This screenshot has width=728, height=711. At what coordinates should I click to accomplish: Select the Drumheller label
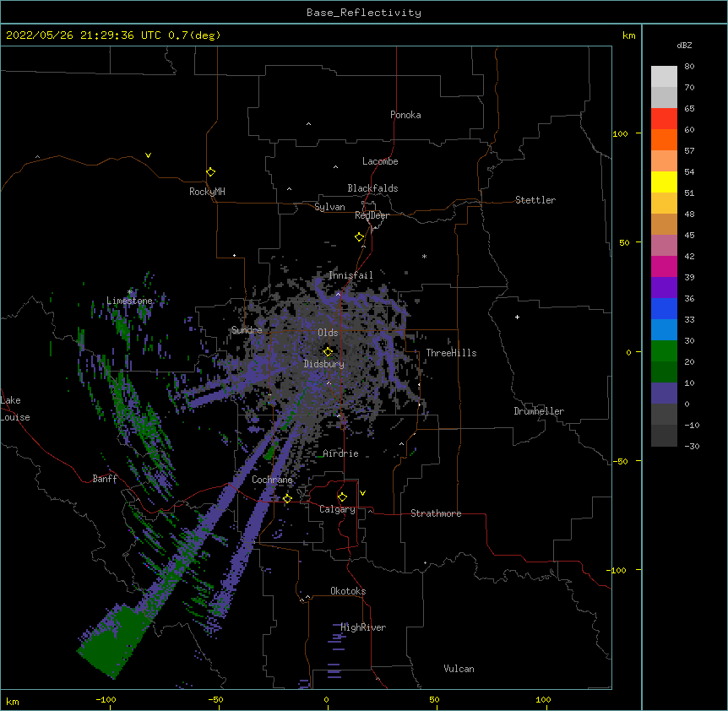click(x=539, y=411)
